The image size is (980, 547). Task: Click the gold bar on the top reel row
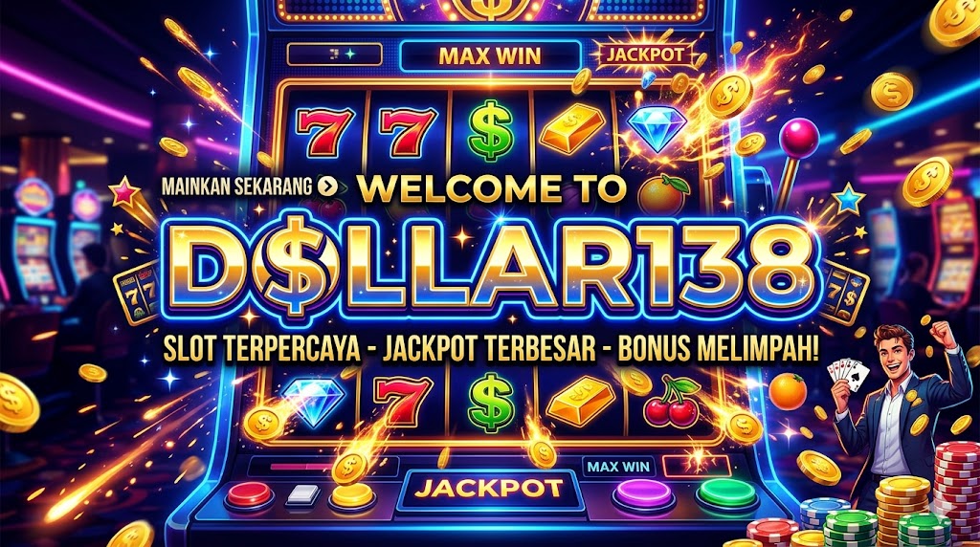(x=572, y=129)
